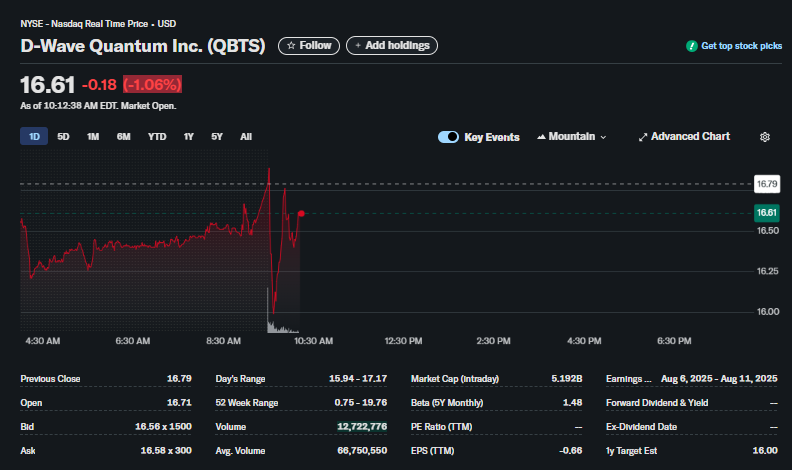Open Get top stock picks link

point(734,46)
